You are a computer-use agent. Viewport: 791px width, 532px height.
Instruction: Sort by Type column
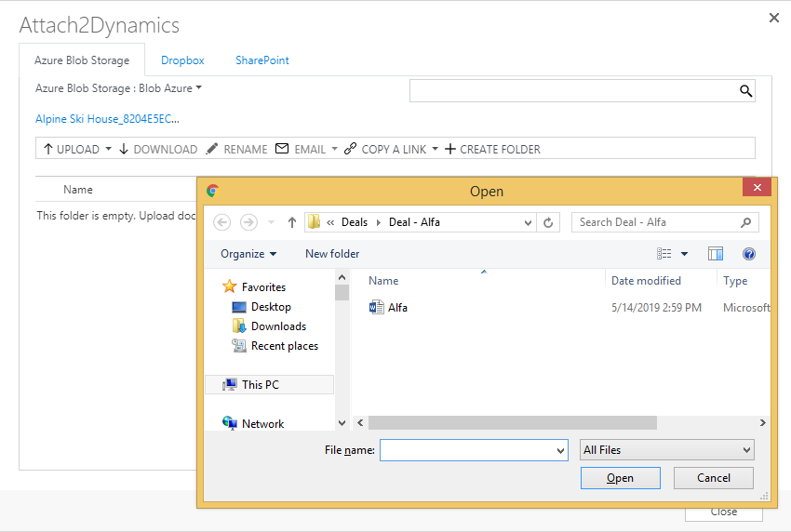pyautogui.click(x=735, y=281)
